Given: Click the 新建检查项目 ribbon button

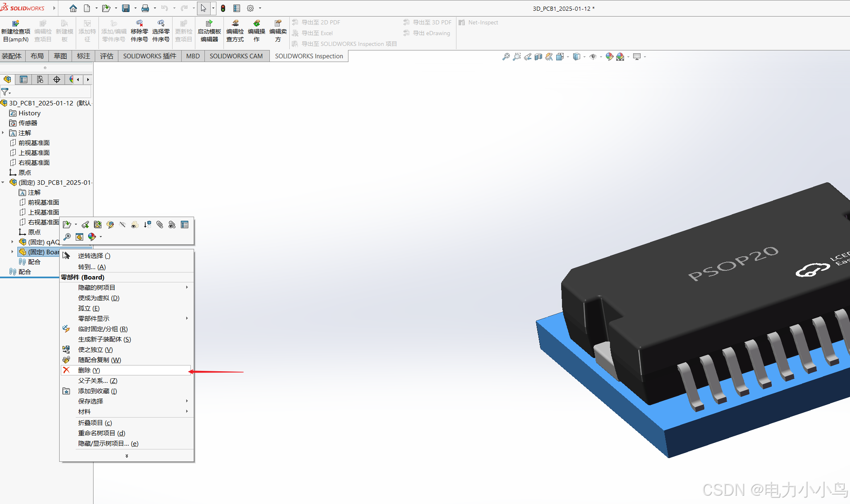Looking at the screenshot, I should (16, 31).
